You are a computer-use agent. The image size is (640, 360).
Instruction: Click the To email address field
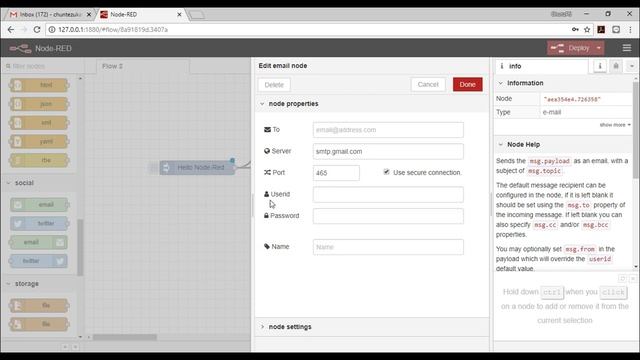coord(388,130)
